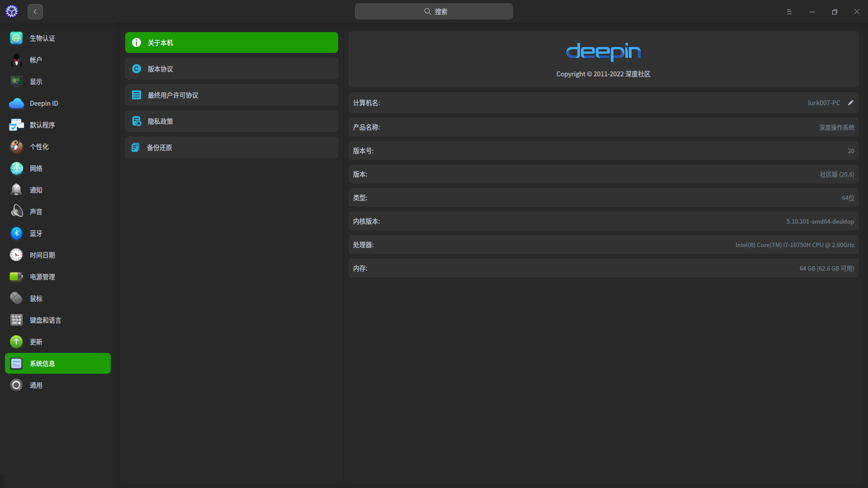This screenshot has height=488, width=868.
Task: Click the Deepin ID cloud icon
Action: pyautogui.click(x=16, y=103)
